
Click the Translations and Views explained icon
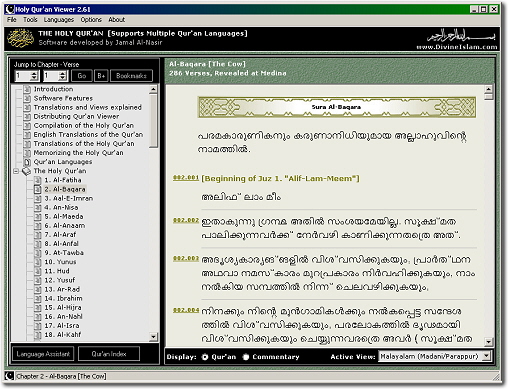coord(27,107)
